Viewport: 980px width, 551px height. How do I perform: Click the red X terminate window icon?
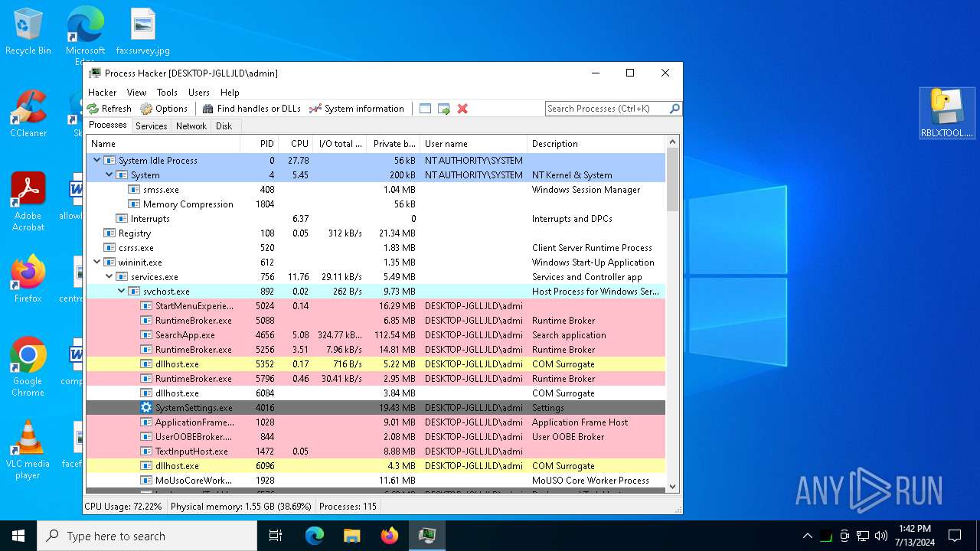coord(462,109)
